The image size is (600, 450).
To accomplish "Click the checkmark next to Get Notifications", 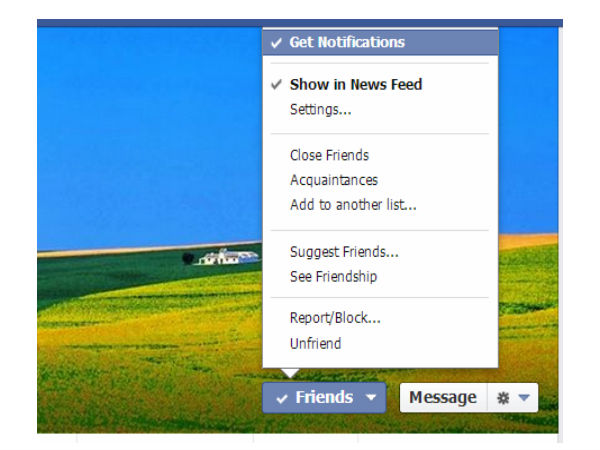I will tap(276, 42).
